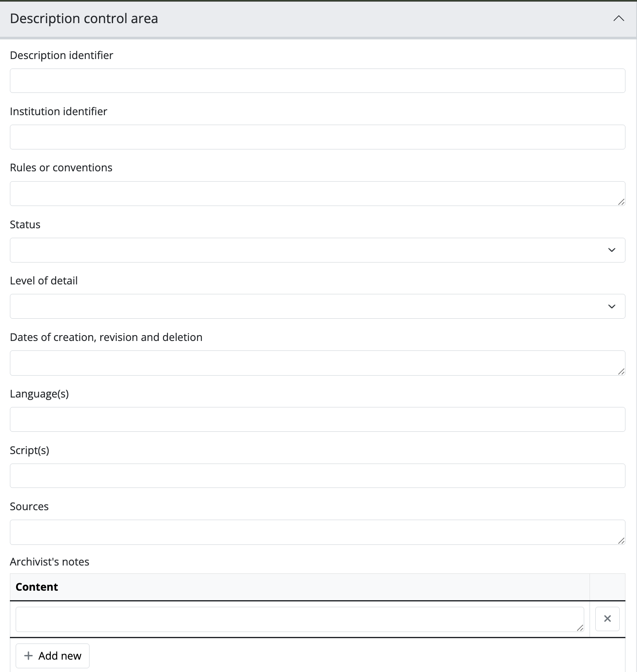Click the Add new button
The height and width of the screenshot is (672, 637).
pyautogui.click(x=52, y=655)
